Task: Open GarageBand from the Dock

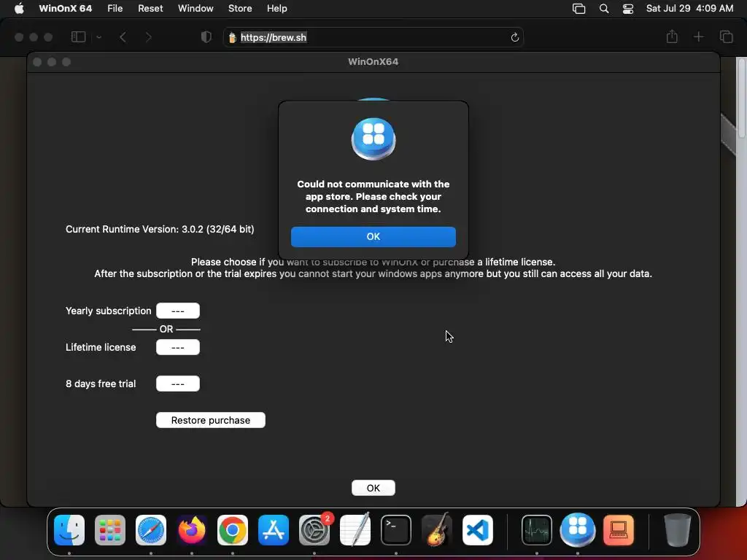Action: (437, 530)
